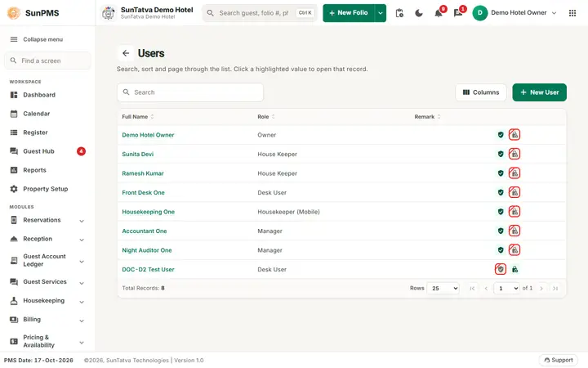Click lock icon for DOC-D2 Test User

point(514,269)
